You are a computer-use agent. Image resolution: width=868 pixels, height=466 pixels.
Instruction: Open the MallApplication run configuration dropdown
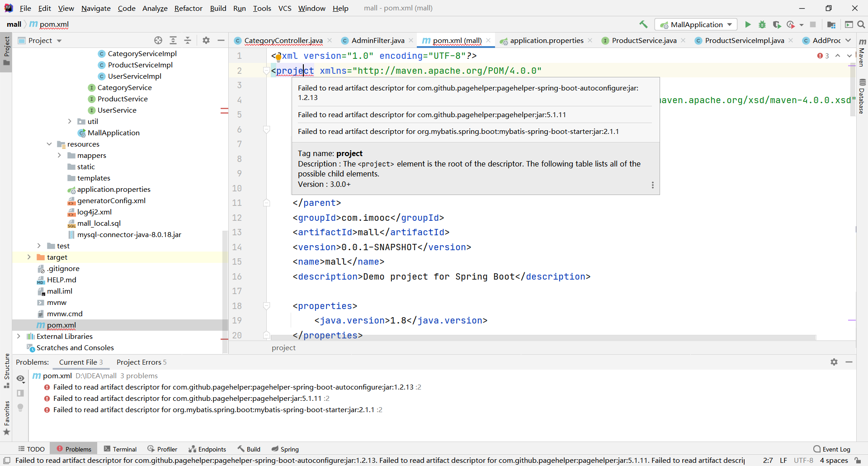(x=696, y=24)
